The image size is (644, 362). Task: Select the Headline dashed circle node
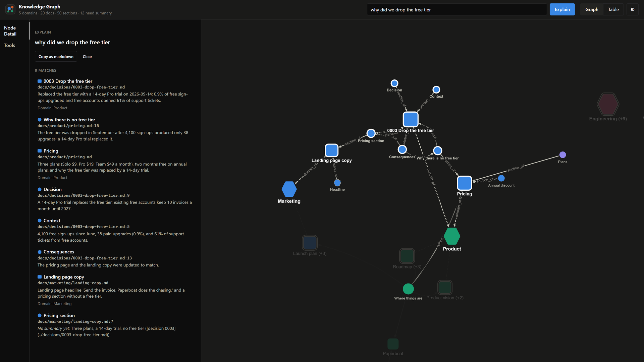coord(337,182)
